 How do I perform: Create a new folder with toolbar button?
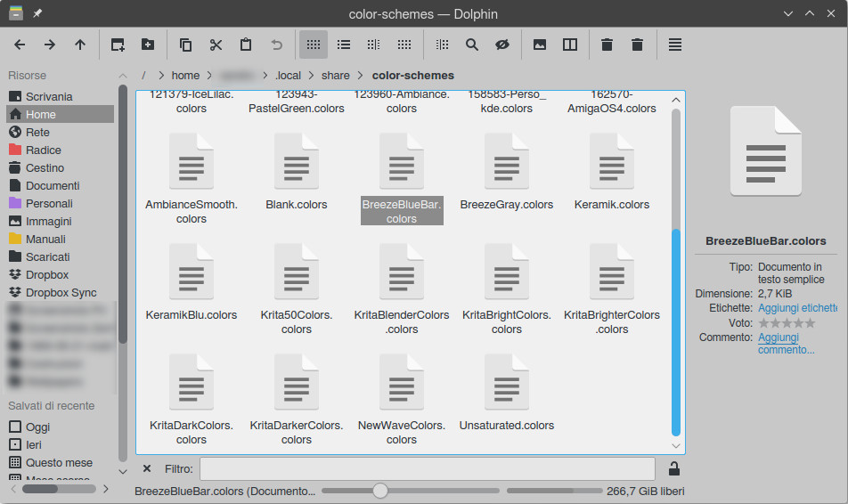coord(148,45)
